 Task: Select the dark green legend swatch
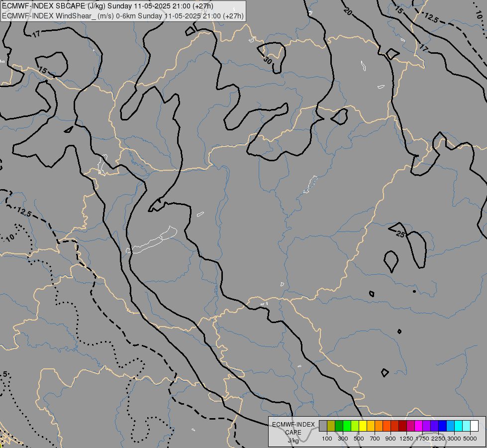339,426
